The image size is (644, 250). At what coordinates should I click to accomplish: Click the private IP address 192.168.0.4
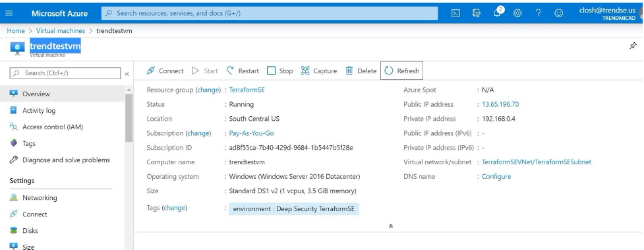498,119
